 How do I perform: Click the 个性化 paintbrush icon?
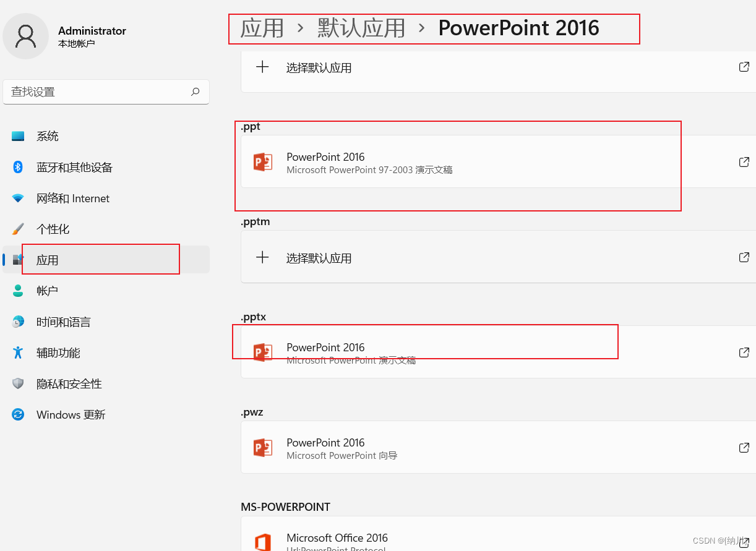point(18,229)
